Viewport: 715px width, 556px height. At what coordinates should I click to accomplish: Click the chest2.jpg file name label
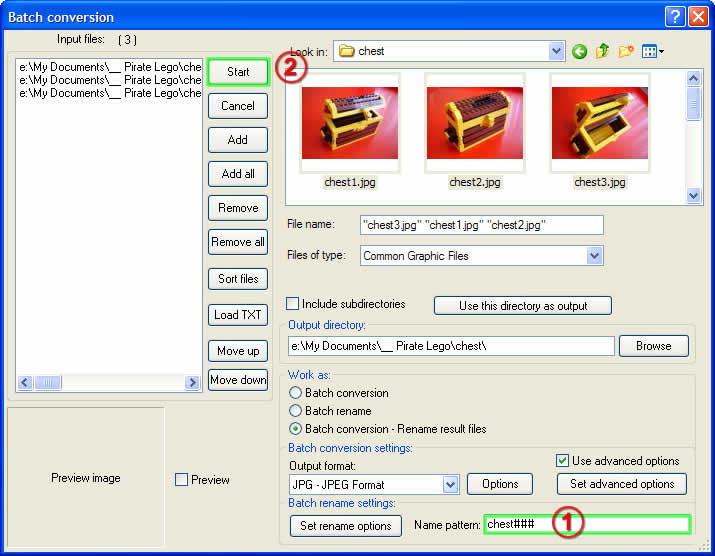point(475,182)
